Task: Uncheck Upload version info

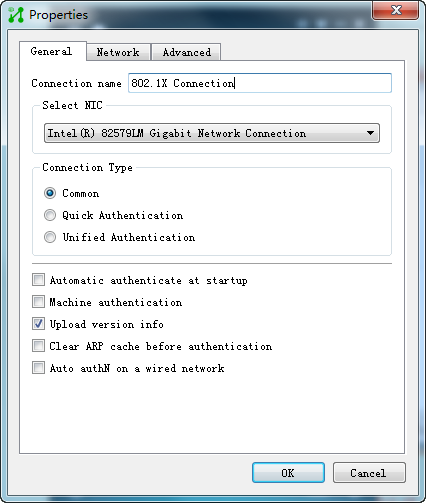Action: (39, 324)
